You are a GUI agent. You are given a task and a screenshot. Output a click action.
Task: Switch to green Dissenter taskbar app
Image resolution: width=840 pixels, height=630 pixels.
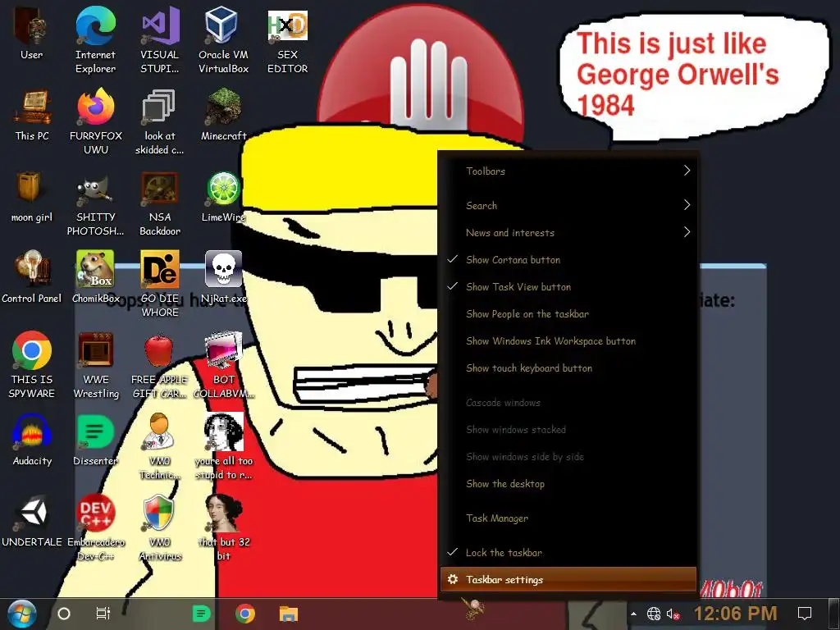coord(202,614)
